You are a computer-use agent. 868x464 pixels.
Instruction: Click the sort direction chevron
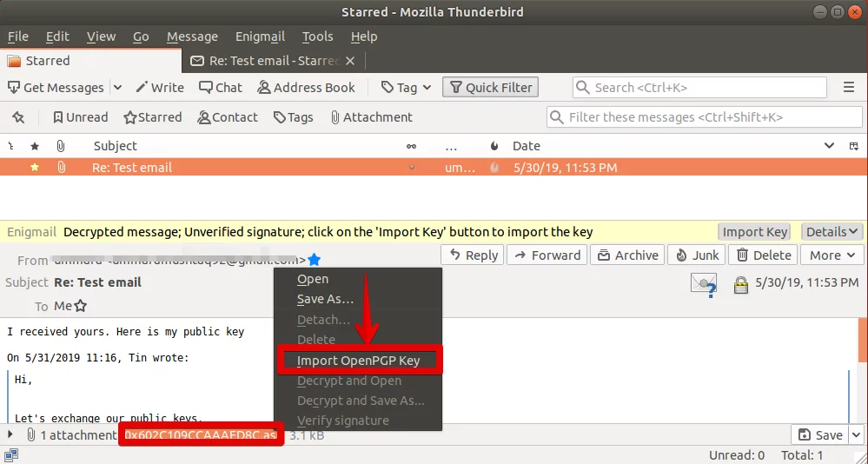pyautogui.click(x=829, y=146)
